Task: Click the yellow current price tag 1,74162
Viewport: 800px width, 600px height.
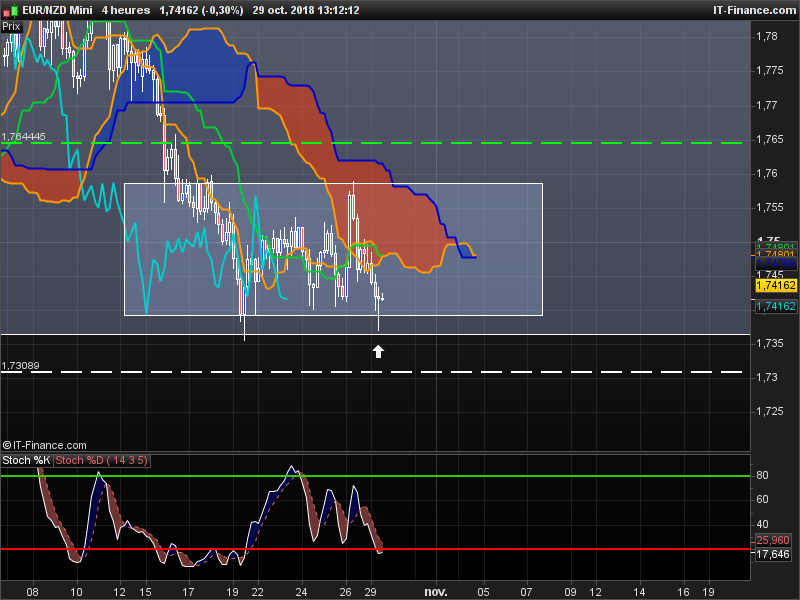Action: pos(776,286)
